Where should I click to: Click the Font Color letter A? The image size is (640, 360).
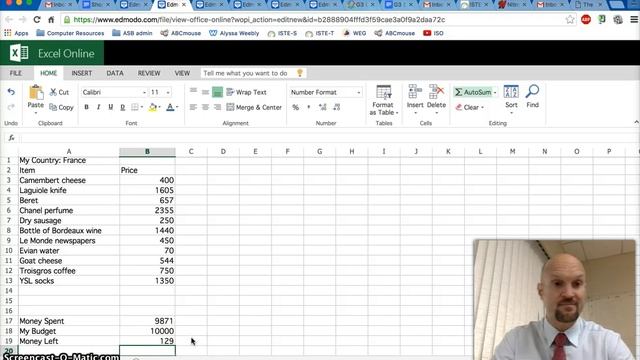[x=170, y=107]
